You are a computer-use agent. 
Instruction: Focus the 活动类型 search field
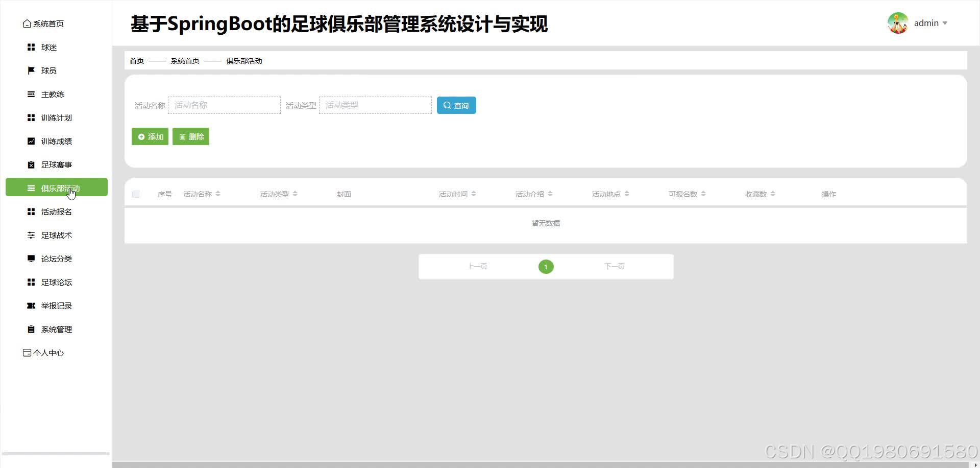[x=375, y=105]
